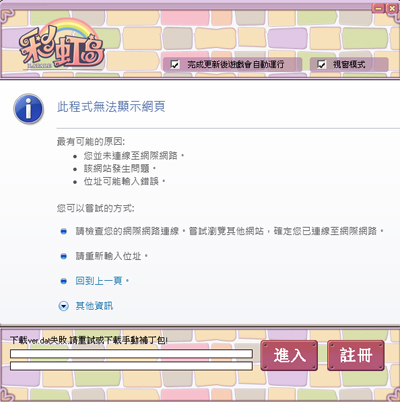Click the 進入 button
Screen dimensions: 400x402
coord(289,355)
